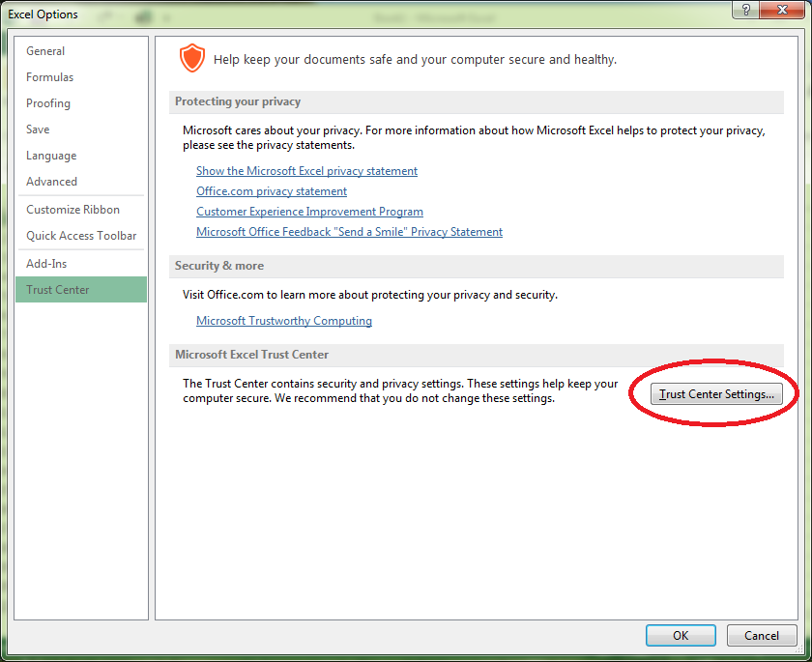Click the Microsoft Excel Trust Center heading

[251, 355]
